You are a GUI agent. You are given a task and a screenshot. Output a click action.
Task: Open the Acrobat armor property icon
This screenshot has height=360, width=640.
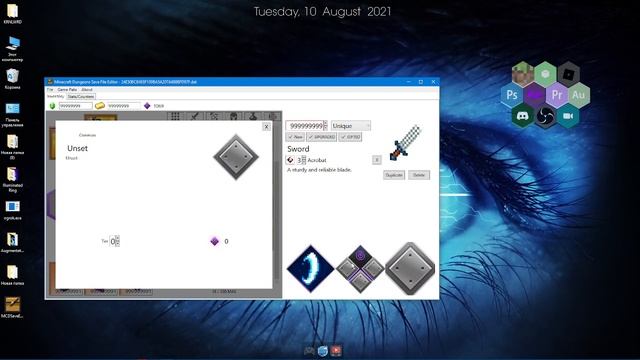tap(290, 160)
